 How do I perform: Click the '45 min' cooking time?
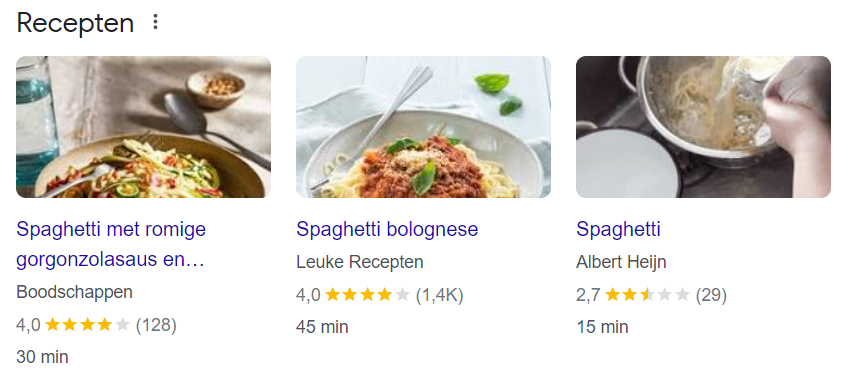click(322, 327)
